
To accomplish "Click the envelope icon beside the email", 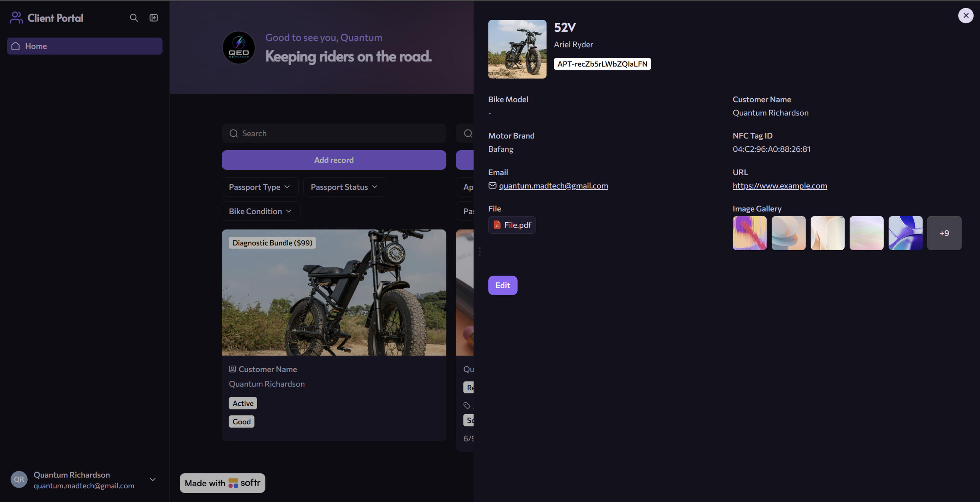I will click(x=492, y=185).
